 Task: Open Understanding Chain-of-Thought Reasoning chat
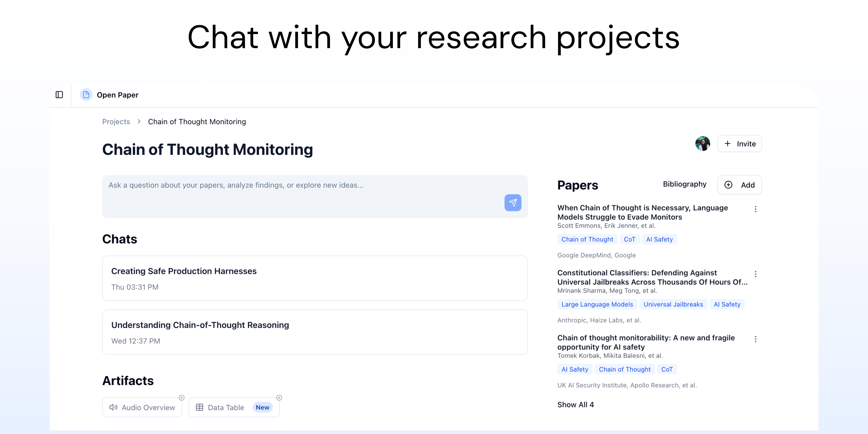tap(315, 332)
